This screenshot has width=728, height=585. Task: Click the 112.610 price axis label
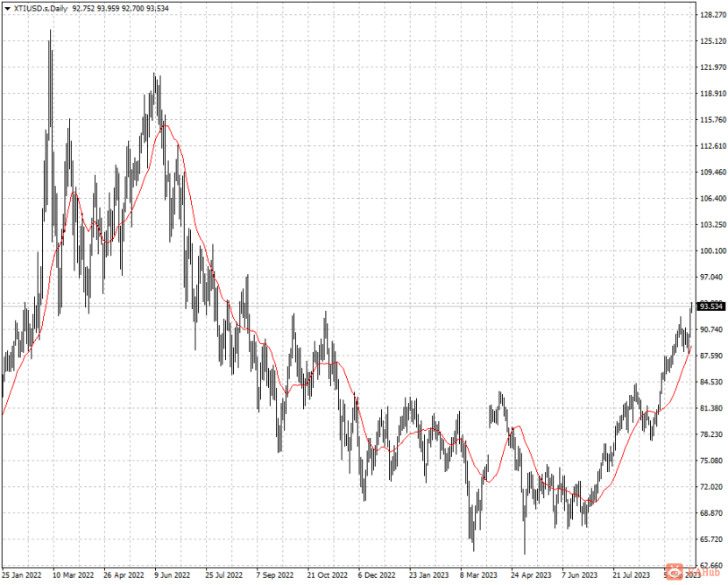tap(713, 145)
